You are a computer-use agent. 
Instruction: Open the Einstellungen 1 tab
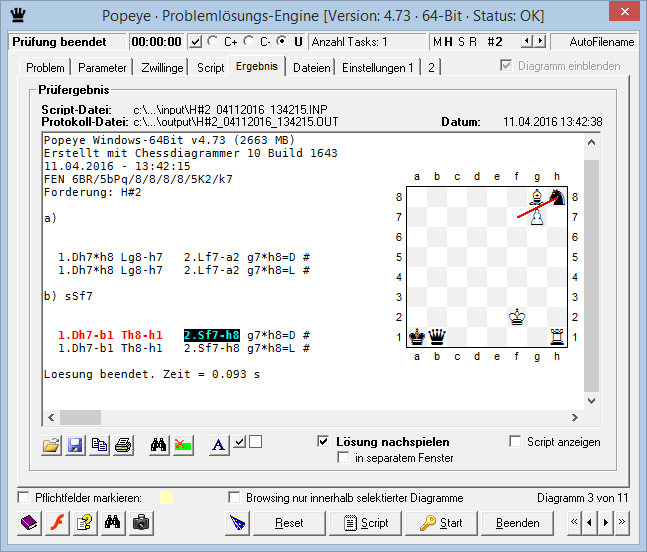pyautogui.click(x=378, y=68)
